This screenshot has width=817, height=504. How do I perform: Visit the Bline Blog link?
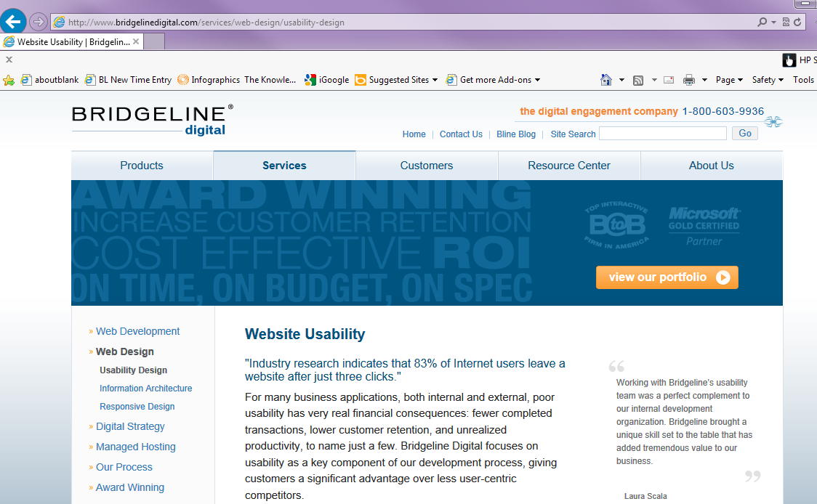(516, 134)
